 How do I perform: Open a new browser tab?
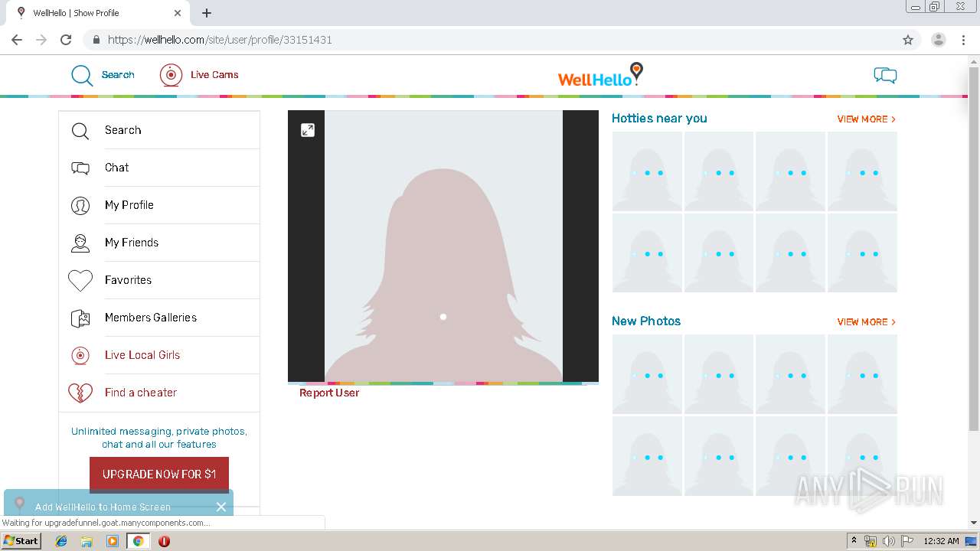[x=207, y=13]
